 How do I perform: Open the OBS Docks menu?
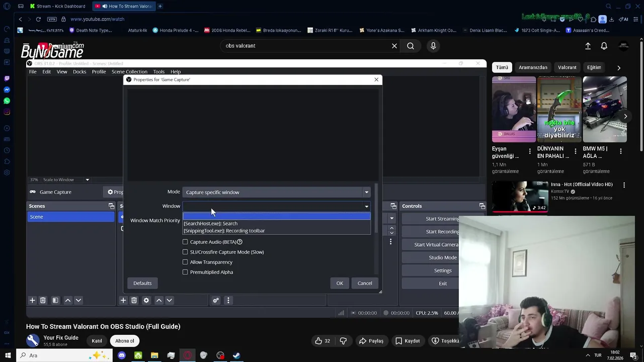[79, 71]
